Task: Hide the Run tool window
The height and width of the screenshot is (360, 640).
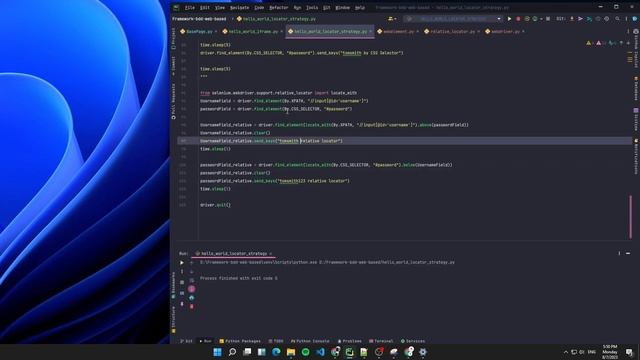Action: click(x=628, y=253)
